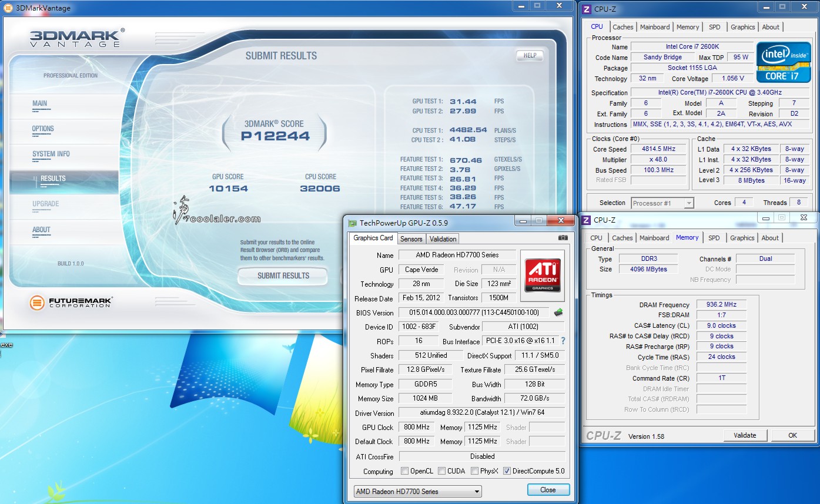The height and width of the screenshot is (504, 820).
Task: Click the Futuremark Corporation logo
Action: (71, 303)
